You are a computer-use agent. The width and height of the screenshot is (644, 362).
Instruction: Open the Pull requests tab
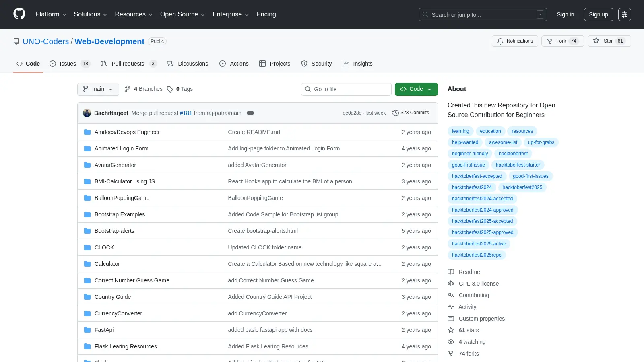(128, 64)
